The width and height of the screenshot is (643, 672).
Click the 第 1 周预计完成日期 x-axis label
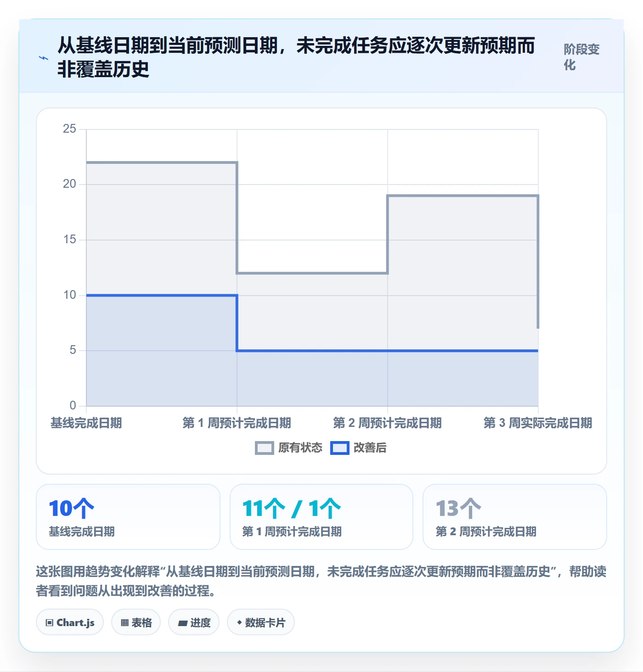(x=237, y=423)
